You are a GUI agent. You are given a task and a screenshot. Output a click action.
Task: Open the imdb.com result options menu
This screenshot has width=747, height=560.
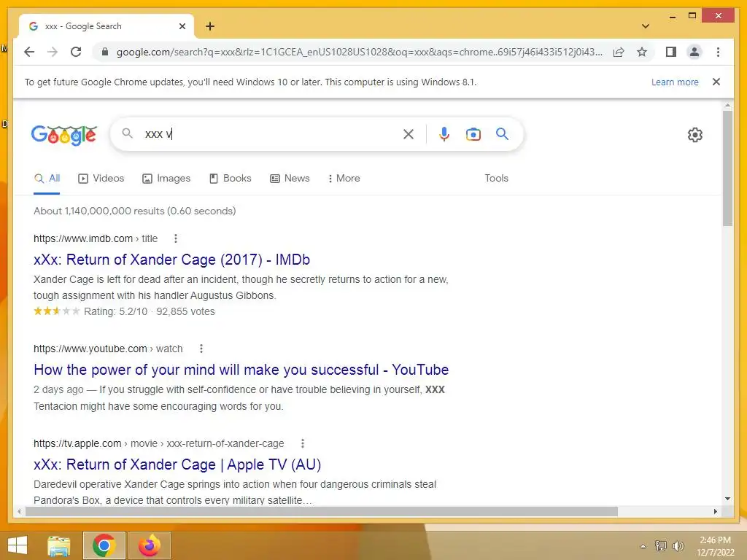coord(176,238)
